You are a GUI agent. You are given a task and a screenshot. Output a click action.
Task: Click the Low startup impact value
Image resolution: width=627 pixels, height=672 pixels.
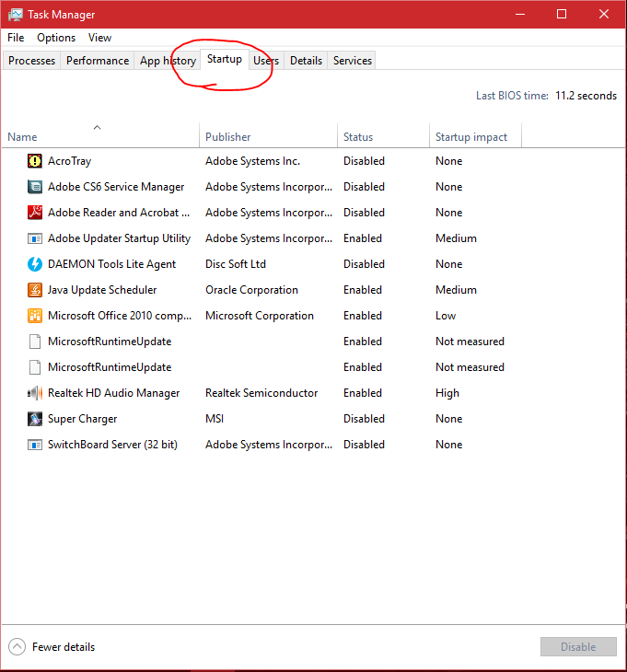(446, 316)
